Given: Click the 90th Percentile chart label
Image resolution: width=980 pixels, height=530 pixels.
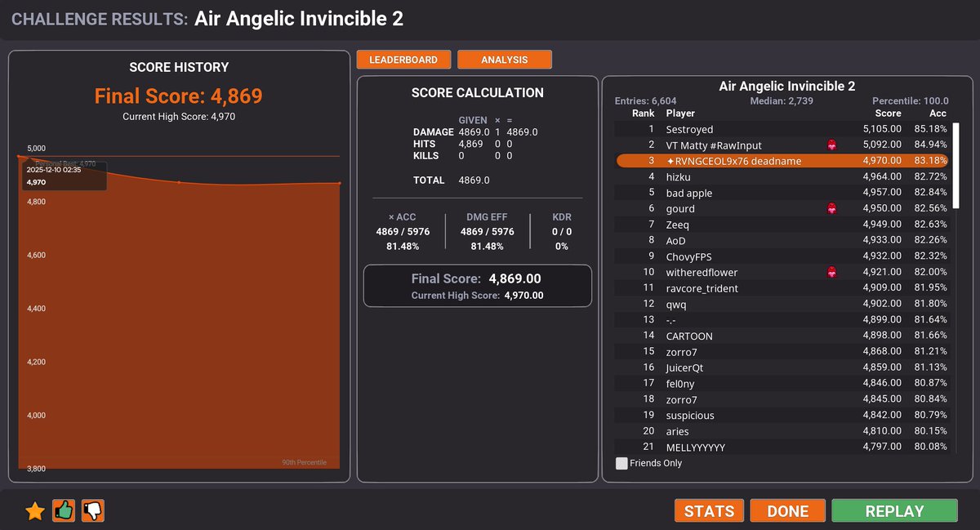Looking at the screenshot, I should click(304, 462).
